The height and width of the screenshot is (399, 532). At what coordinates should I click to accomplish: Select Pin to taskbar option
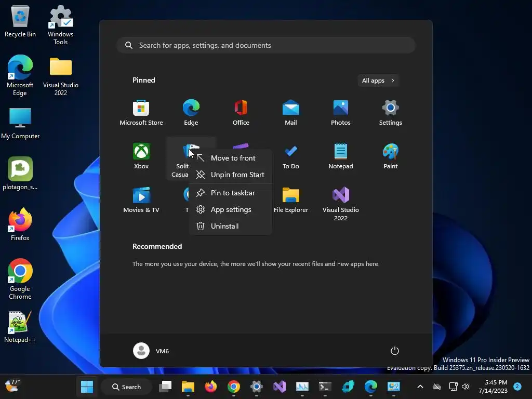tap(230, 193)
